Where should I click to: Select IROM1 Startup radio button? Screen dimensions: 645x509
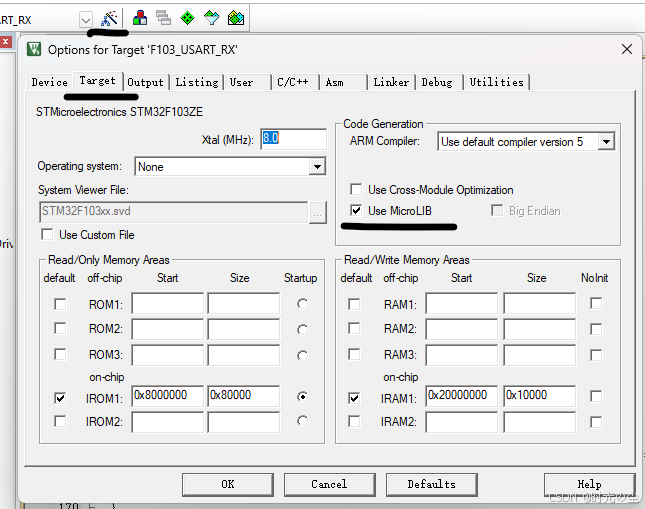302,396
